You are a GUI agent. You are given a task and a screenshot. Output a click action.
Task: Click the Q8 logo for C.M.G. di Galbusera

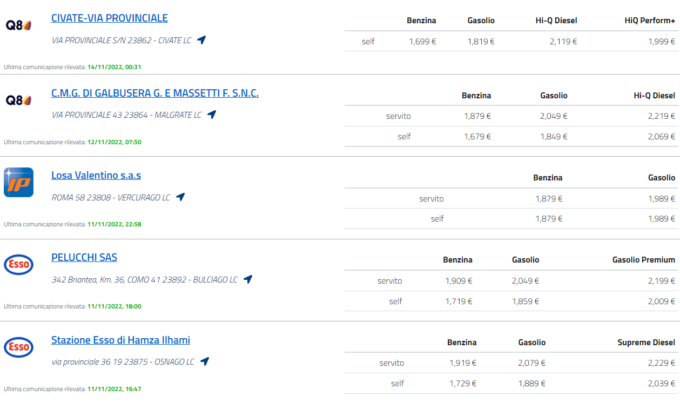19,99
